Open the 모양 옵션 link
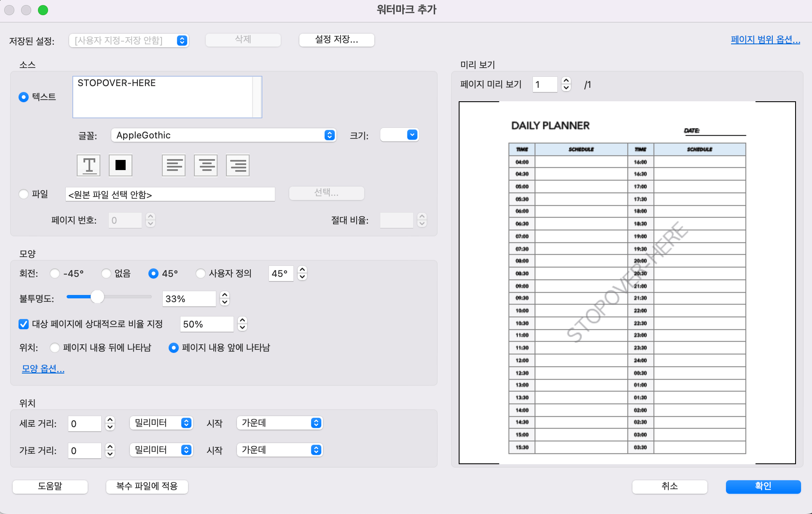This screenshot has height=514, width=812. (43, 368)
